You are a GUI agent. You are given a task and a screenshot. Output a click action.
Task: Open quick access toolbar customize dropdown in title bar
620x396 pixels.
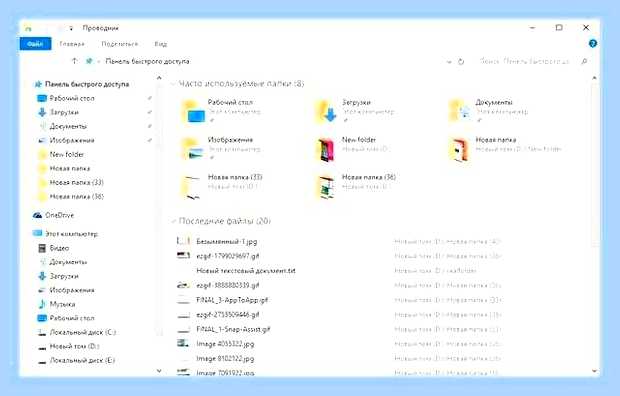[x=71, y=28]
